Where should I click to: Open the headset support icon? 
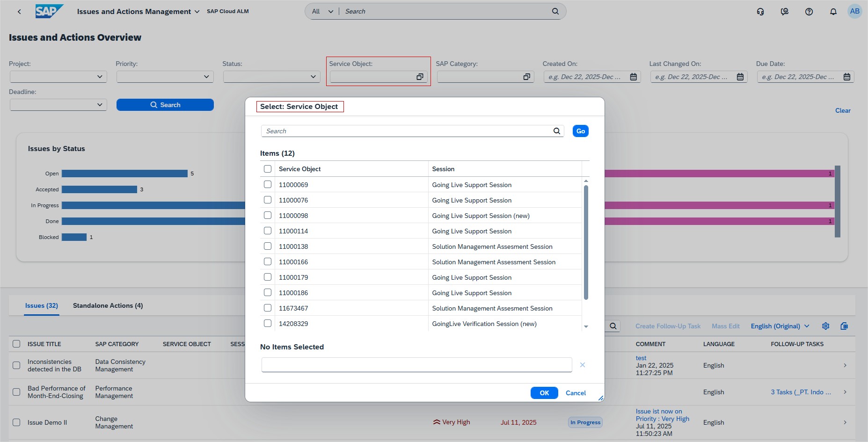click(x=760, y=12)
